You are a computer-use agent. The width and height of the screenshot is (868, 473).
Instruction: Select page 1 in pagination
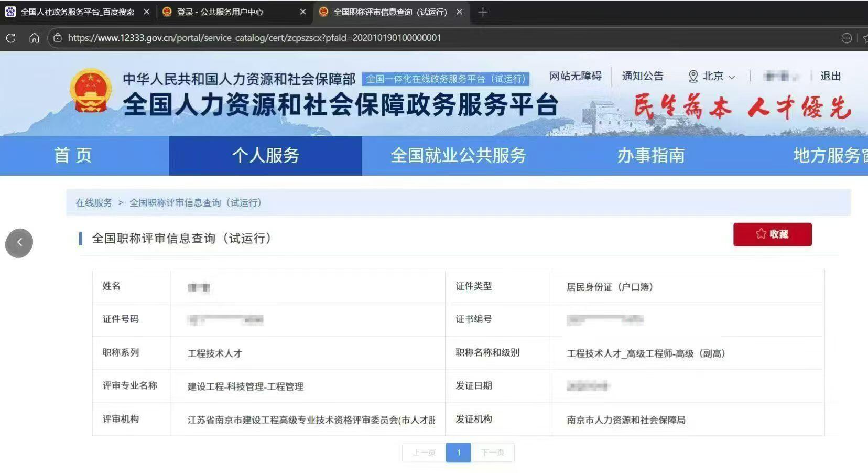coord(459,453)
